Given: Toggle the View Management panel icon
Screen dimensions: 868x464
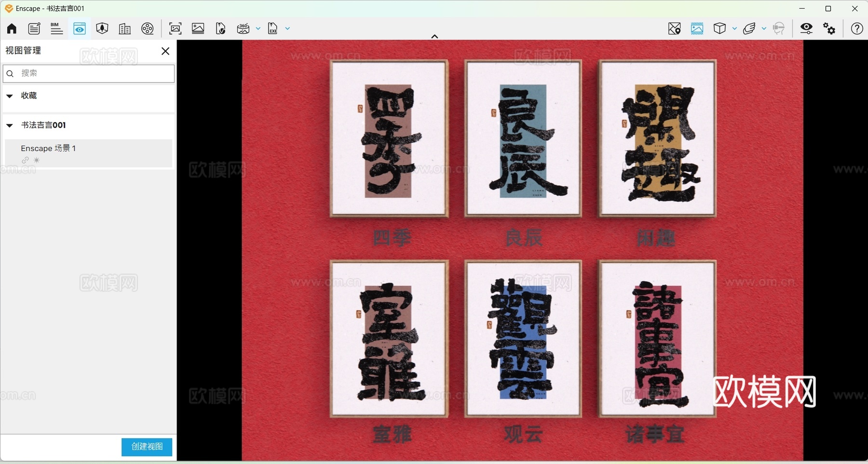Looking at the screenshot, I should (x=80, y=28).
